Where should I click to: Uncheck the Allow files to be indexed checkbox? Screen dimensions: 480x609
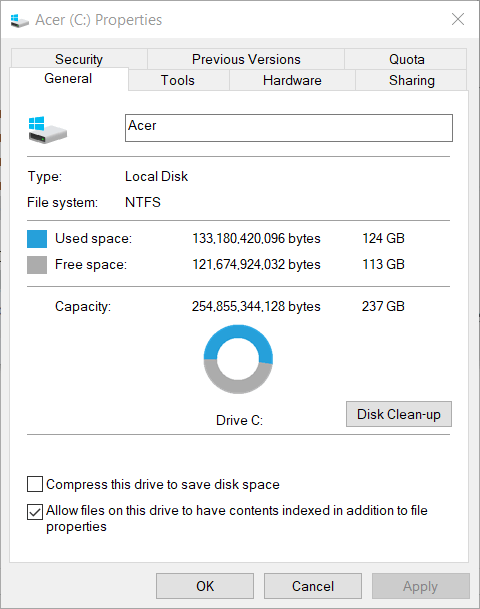[x=35, y=512]
